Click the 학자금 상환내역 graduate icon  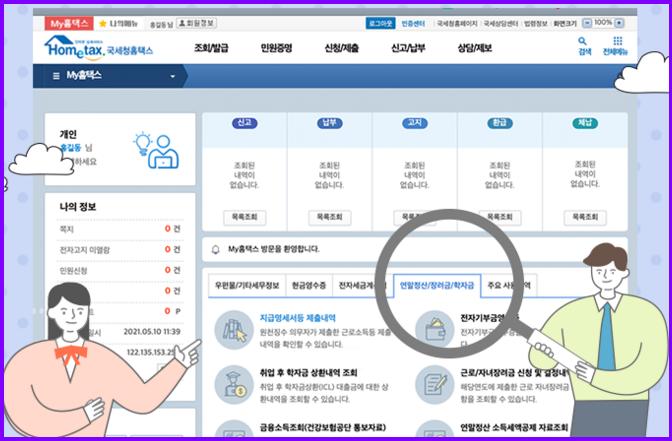tap(234, 385)
